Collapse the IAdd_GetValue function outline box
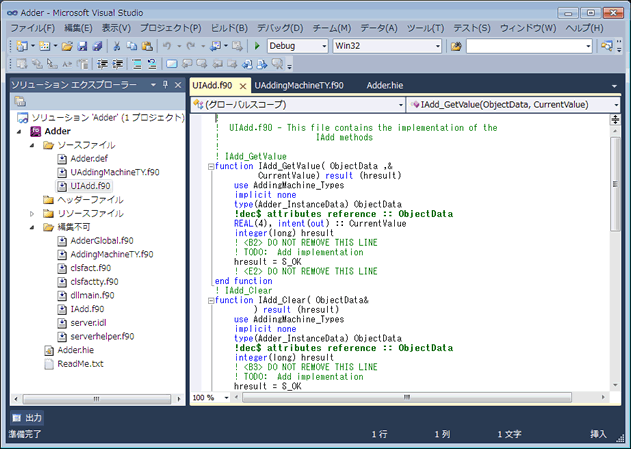Screen dimensions: 631x449 pos(210,166)
